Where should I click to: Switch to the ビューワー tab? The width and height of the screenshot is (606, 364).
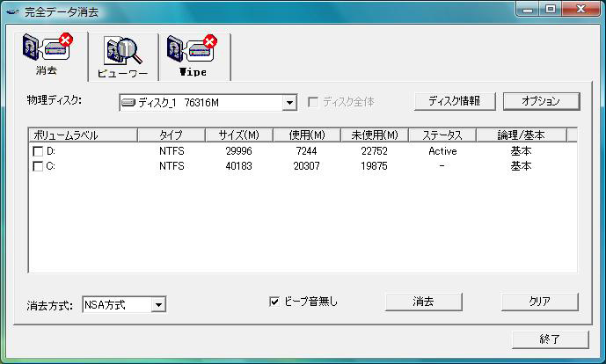tap(123, 57)
